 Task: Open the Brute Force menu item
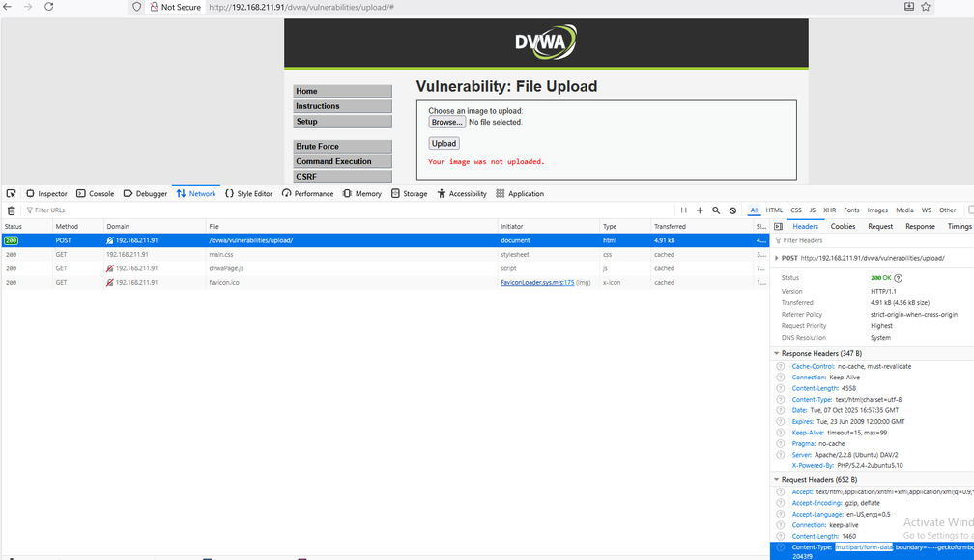(x=342, y=146)
